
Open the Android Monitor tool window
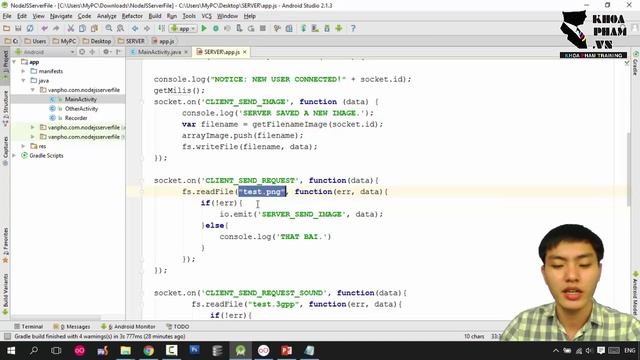[129, 327]
